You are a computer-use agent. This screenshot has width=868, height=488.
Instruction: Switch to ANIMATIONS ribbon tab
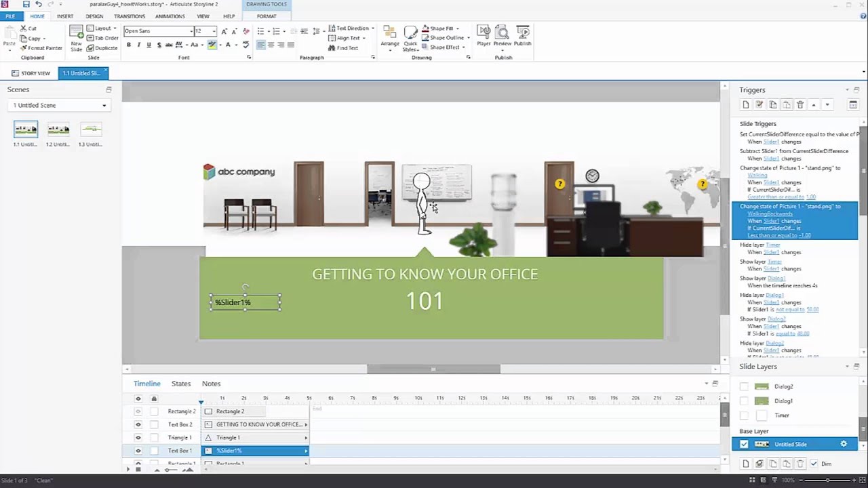tap(170, 16)
